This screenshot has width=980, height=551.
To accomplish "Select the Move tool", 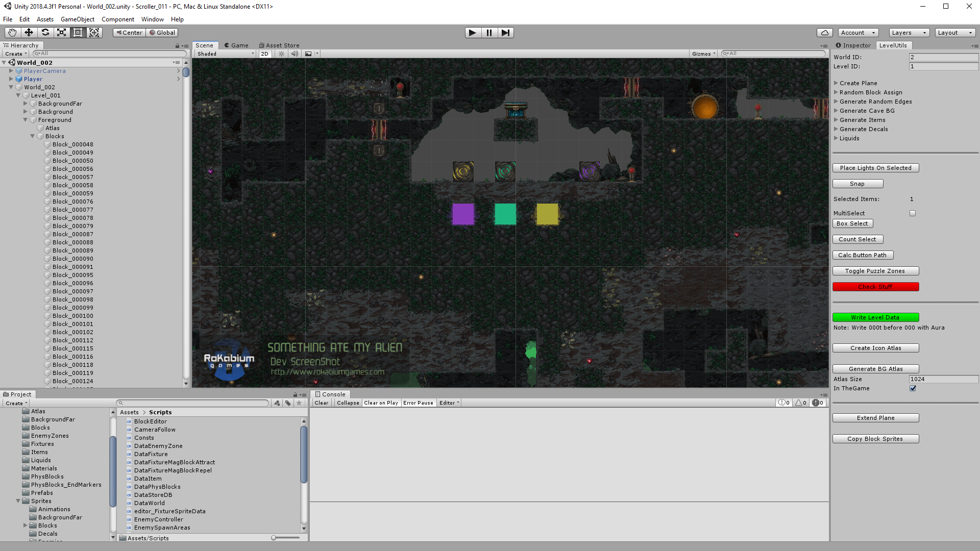I will pyautogui.click(x=29, y=33).
